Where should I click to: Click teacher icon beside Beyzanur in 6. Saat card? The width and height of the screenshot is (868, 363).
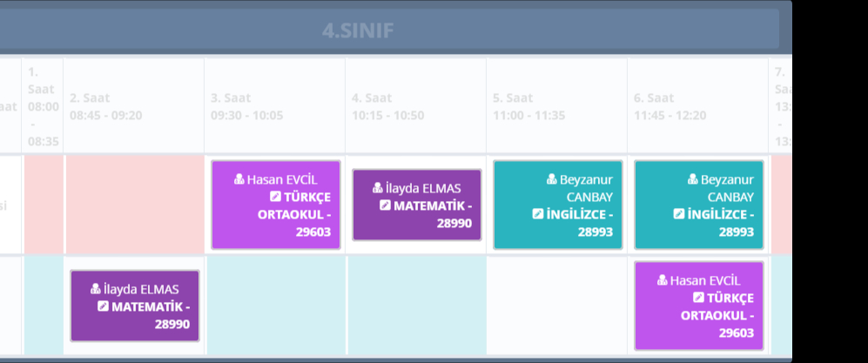coord(693,179)
